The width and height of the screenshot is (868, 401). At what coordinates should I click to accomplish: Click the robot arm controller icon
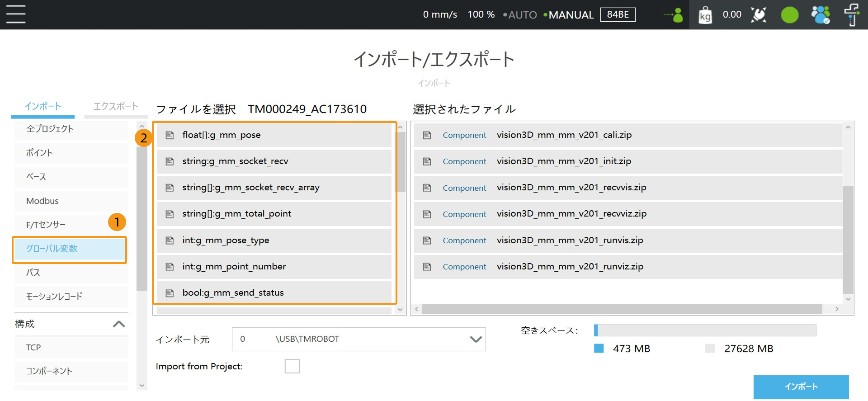tap(851, 15)
